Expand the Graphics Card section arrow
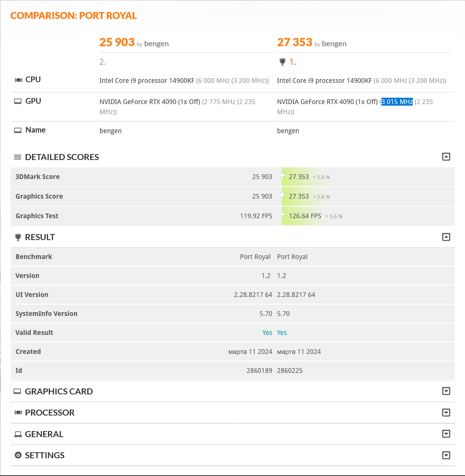Image resolution: width=465 pixels, height=476 pixels. click(446, 391)
